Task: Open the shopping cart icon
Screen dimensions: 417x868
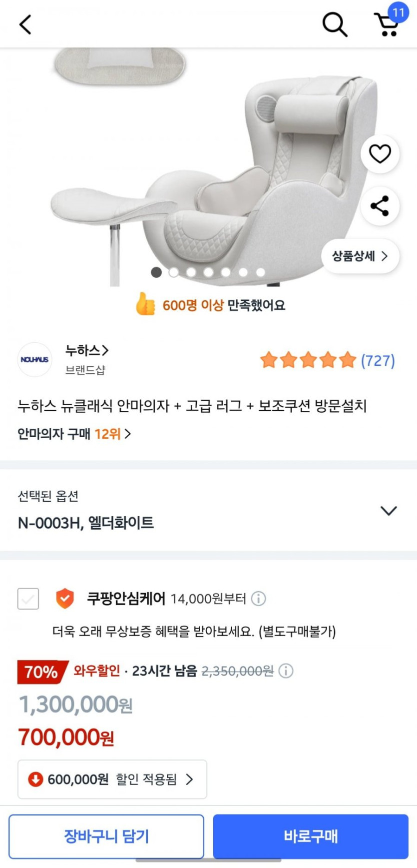Action: 387,24
